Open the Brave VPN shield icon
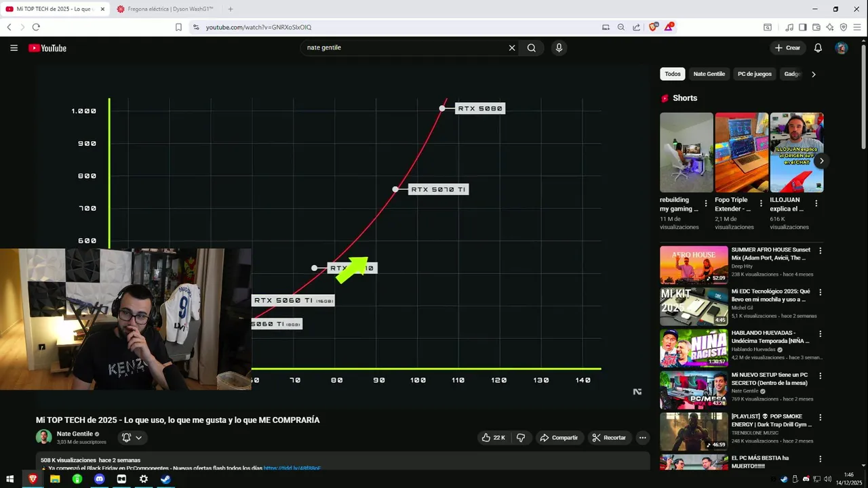This screenshot has width=868, height=488. [x=844, y=27]
